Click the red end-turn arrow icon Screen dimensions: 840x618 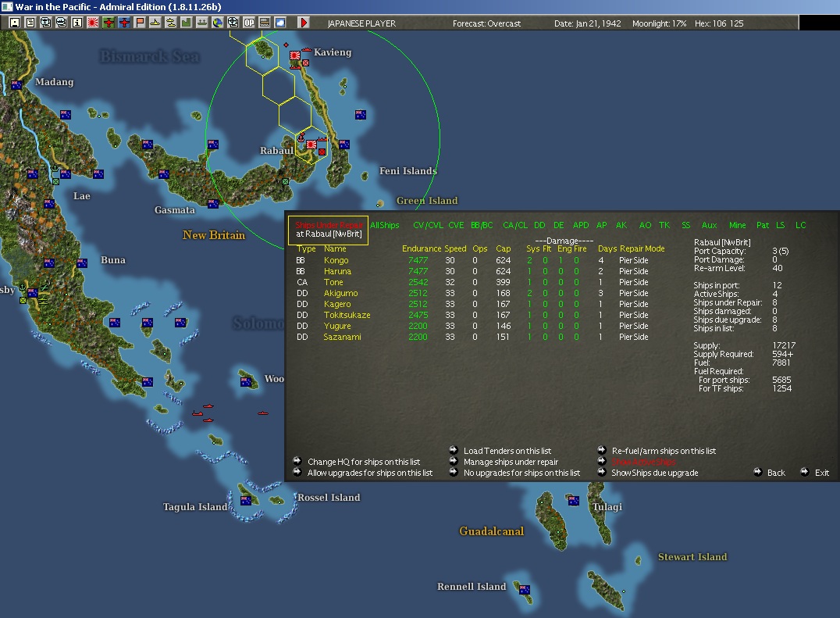pyautogui.click(x=303, y=23)
